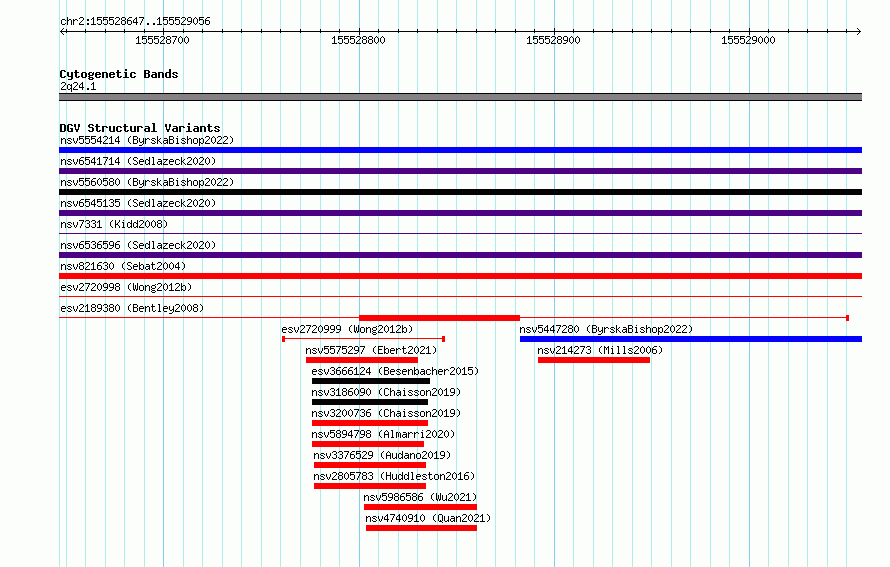Select the red nsv4740910 variant bar
The height and width of the screenshot is (567, 890).
coord(421,528)
